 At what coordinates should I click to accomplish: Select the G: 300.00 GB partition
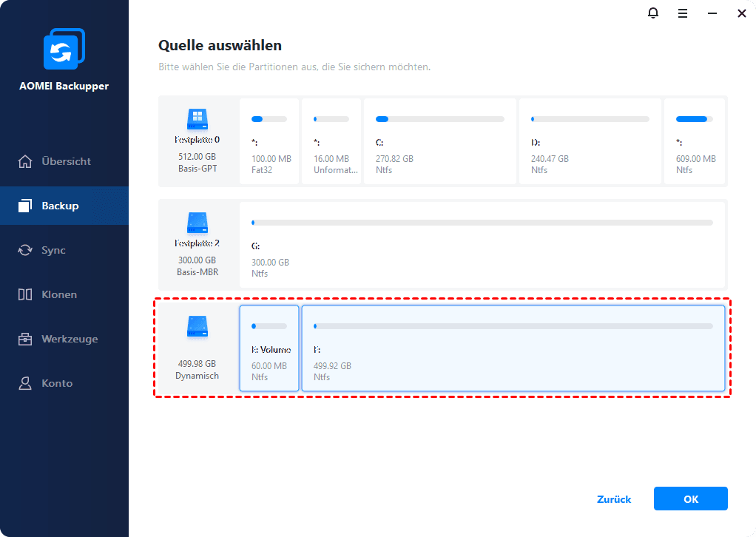click(x=482, y=245)
